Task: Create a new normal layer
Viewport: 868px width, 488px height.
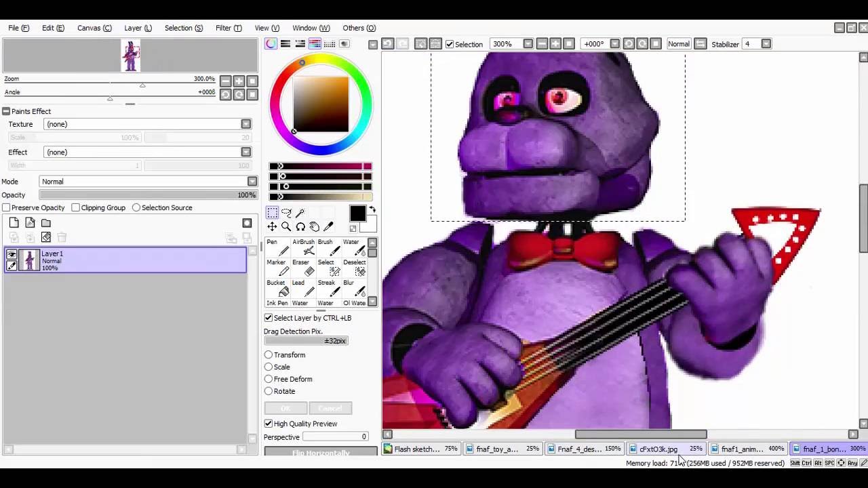Action: click(14, 223)
